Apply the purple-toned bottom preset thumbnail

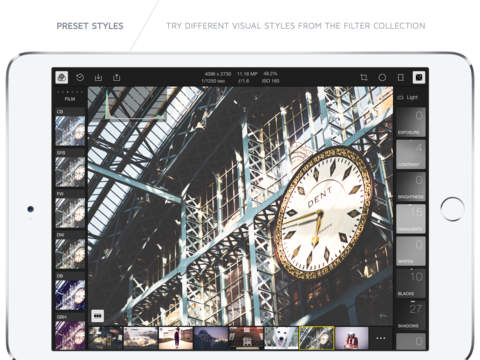[70, 335]
